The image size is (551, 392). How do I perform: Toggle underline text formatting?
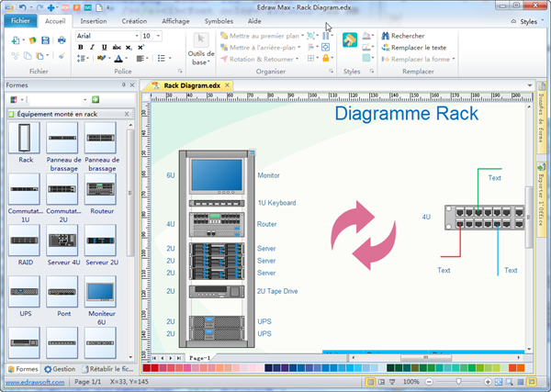point(105,47)
